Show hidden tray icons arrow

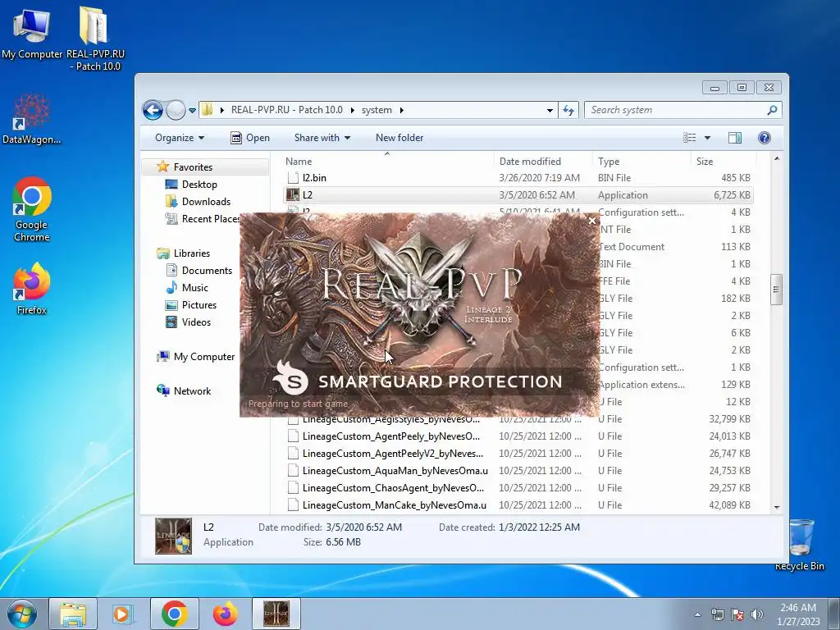click(697, 614)
